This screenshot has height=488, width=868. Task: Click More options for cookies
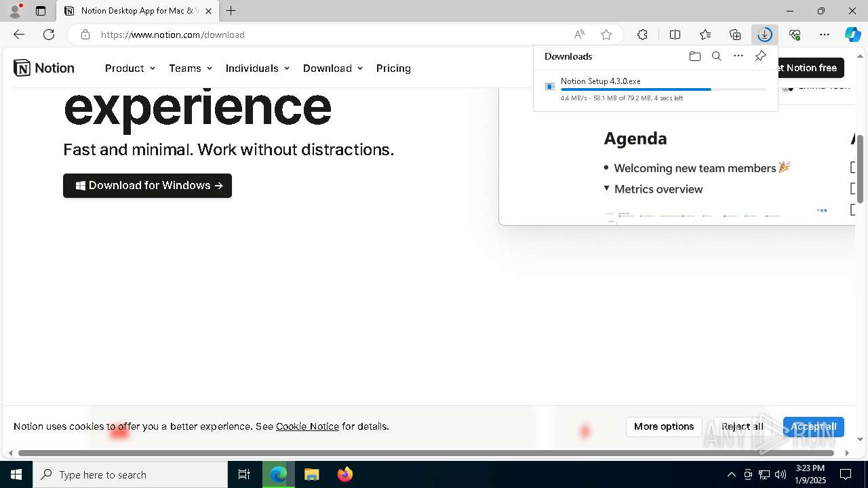pyautogui.click(x=664, y=426)
